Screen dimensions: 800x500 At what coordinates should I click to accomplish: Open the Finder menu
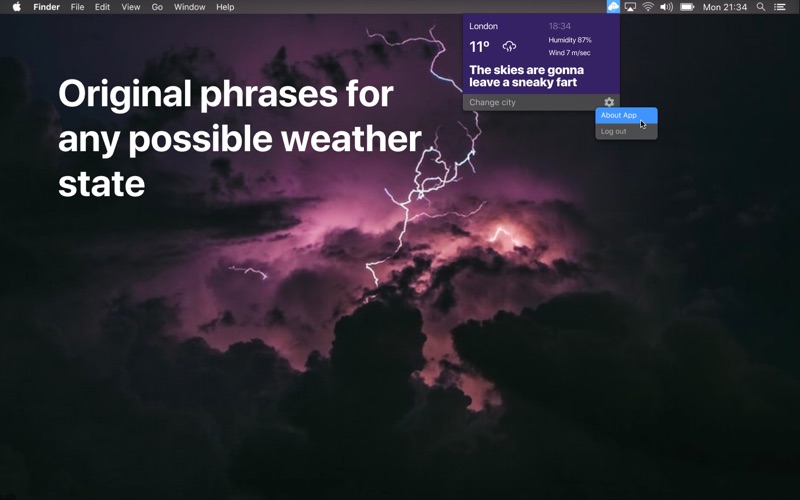click(x=46, y=7)
